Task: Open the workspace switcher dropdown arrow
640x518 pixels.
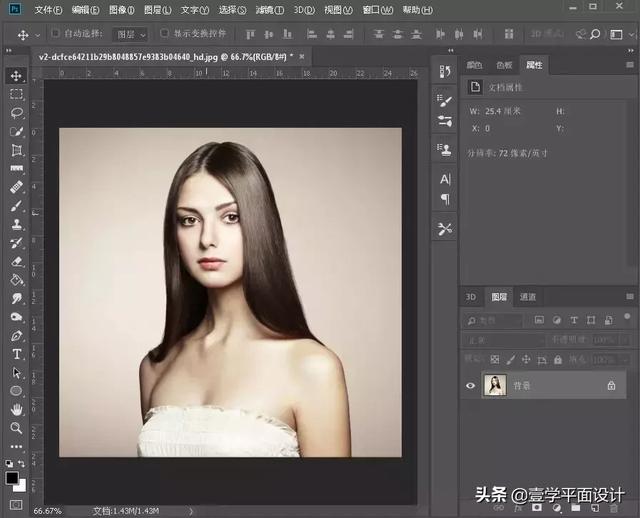Action: 631,35
